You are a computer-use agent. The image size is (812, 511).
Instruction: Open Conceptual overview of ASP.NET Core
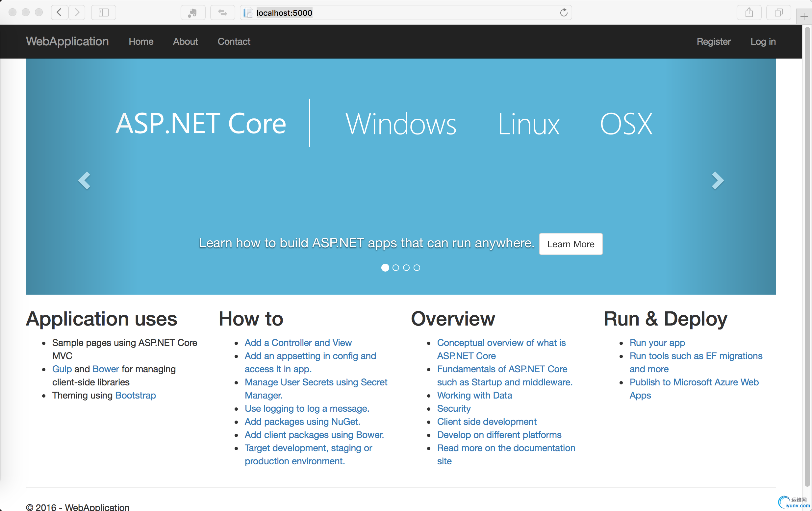coord(501,349)
